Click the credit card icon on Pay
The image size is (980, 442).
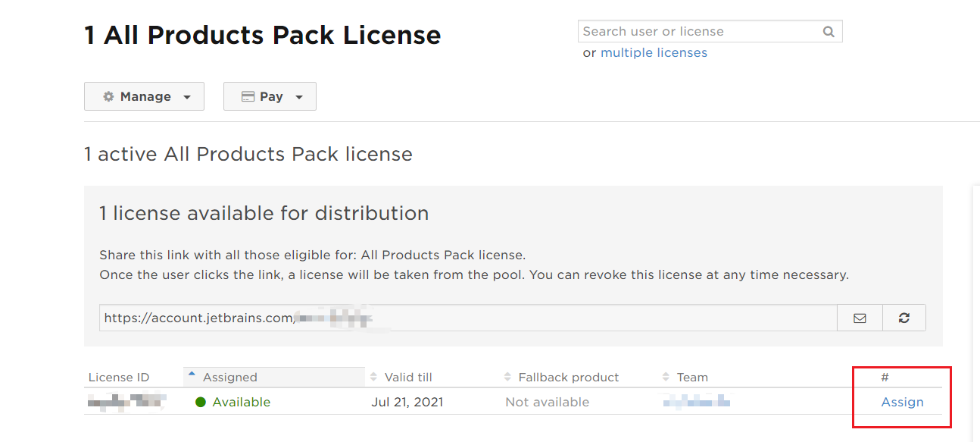point(248,97)
